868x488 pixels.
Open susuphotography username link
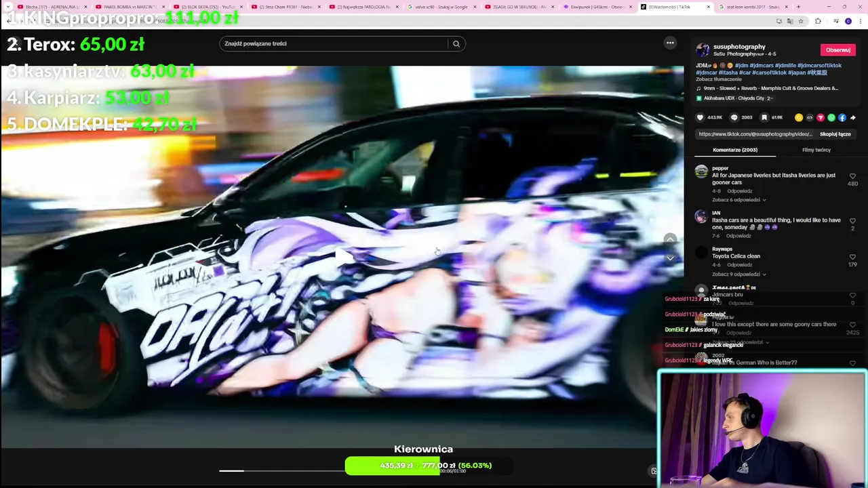tap(739, 47)
